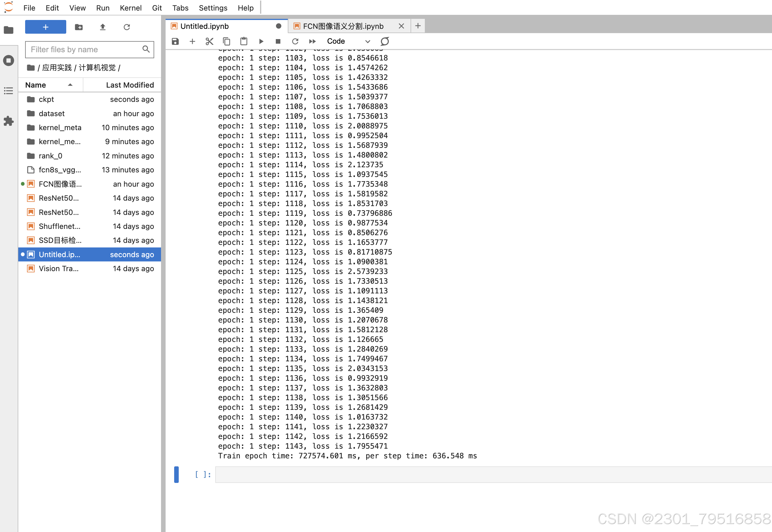The height and width of the screenshot is (532, 772).
Task: Create a new folder with folder-plus icon
Action: pyautogui.click(x=79, y=27)
